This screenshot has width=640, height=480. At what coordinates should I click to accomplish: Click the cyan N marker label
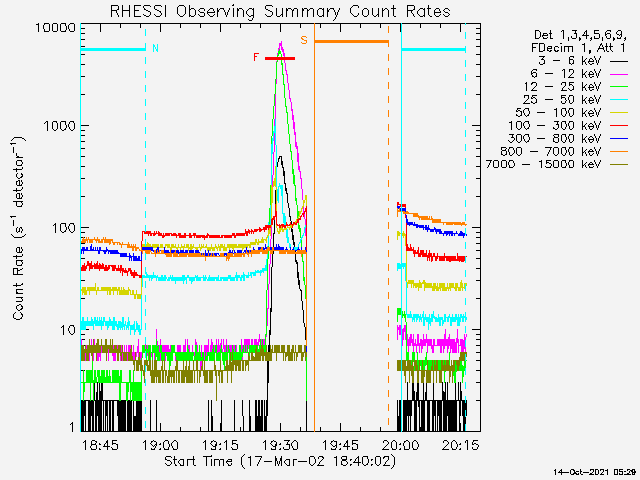pyautogui.click(x=154, y=47)
